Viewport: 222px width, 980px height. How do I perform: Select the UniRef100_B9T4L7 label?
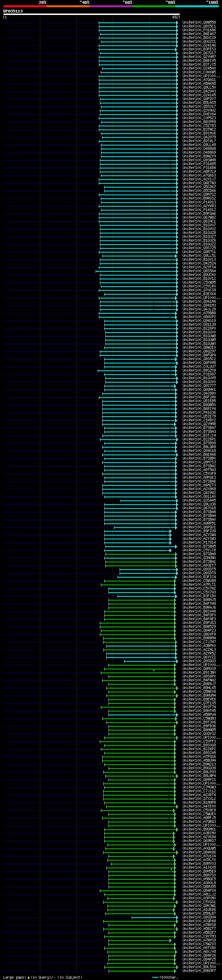199,141
